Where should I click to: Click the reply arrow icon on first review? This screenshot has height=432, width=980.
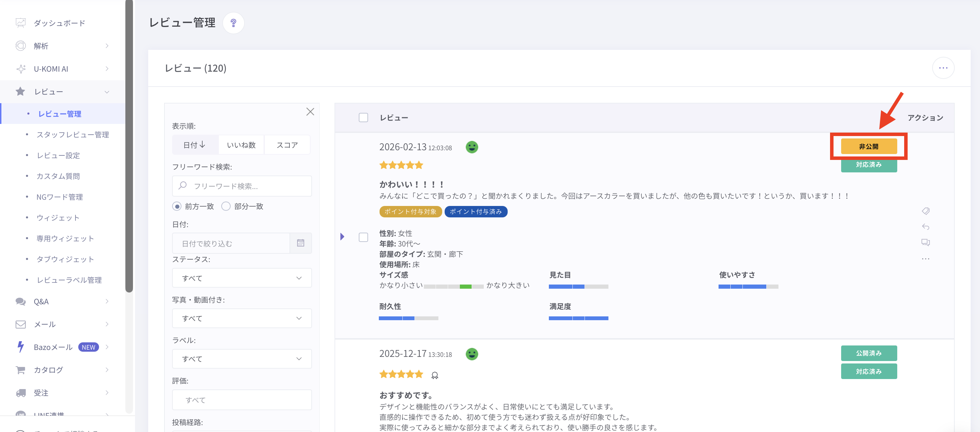[925, 227]
